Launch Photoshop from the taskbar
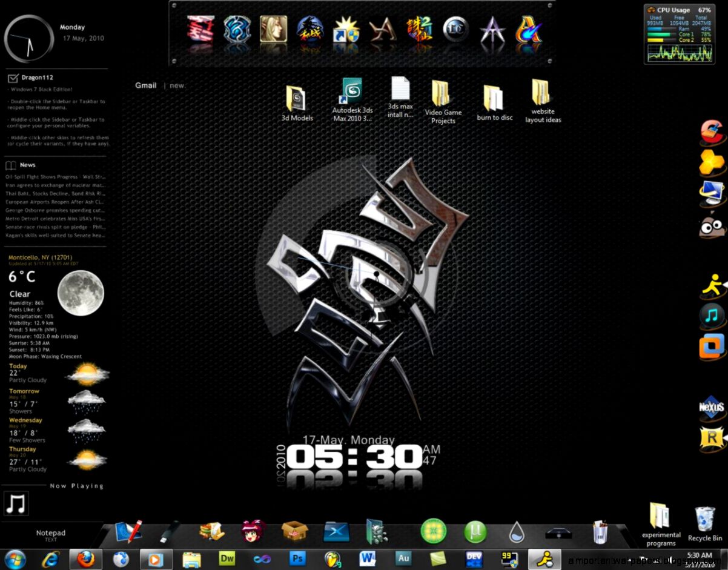728x570 pixels. click(x=297, y=559)
